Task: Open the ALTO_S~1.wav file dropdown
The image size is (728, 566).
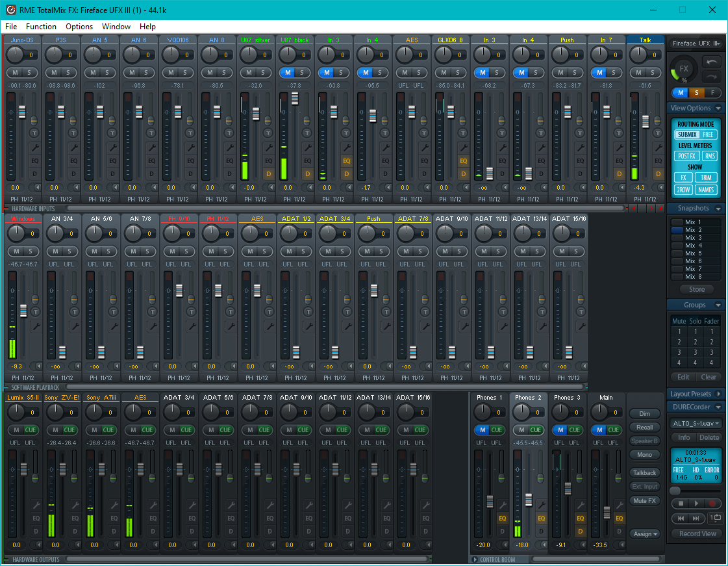Action: 696,423
